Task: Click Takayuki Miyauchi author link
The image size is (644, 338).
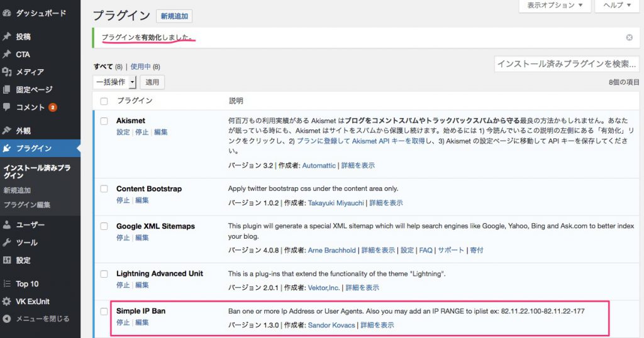Action: coord(336,203)
